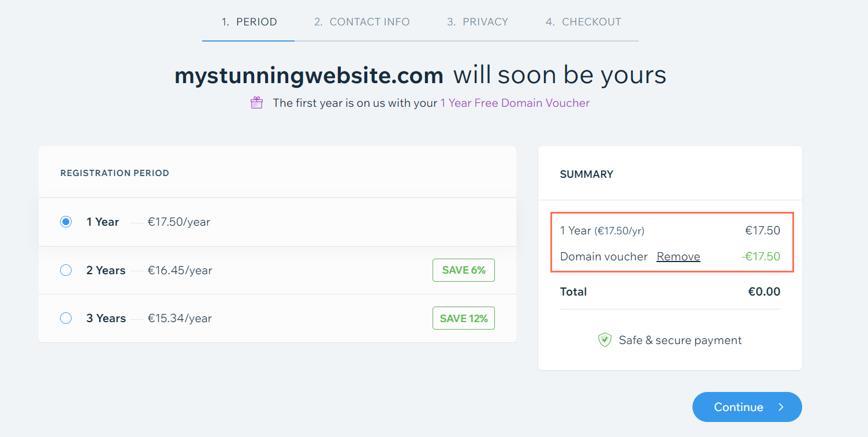Click the SAVE 12% badge

click(x=463, y=318)
